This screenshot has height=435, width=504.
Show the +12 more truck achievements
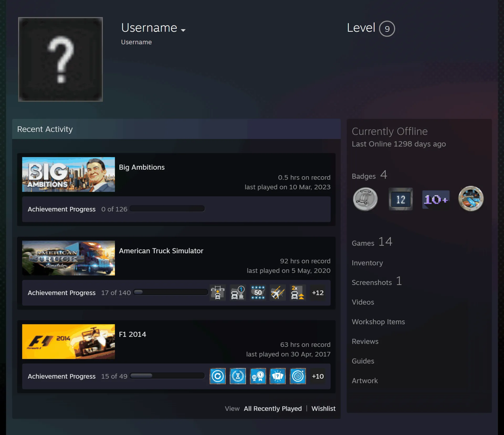pyautogui.click(x=318, y=293)
